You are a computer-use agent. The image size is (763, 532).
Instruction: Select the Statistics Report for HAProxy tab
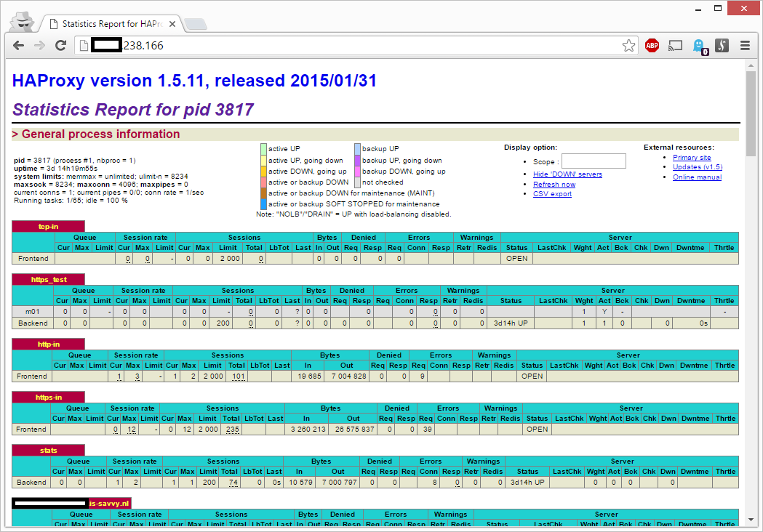click(113, 24)
